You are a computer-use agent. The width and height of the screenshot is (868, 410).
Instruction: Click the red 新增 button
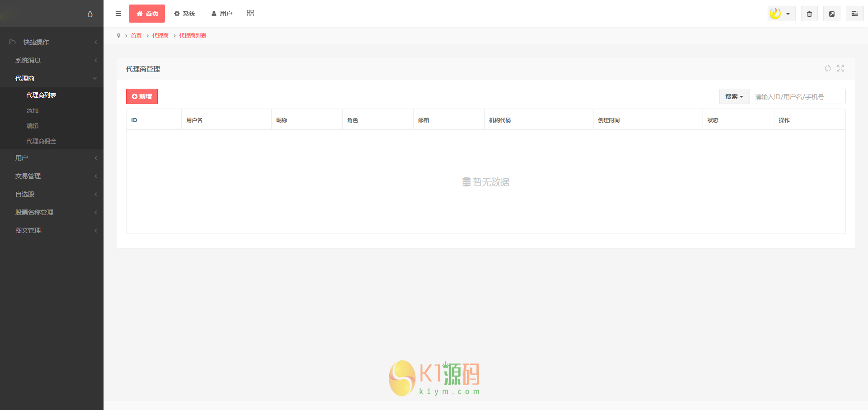[142, 96]
